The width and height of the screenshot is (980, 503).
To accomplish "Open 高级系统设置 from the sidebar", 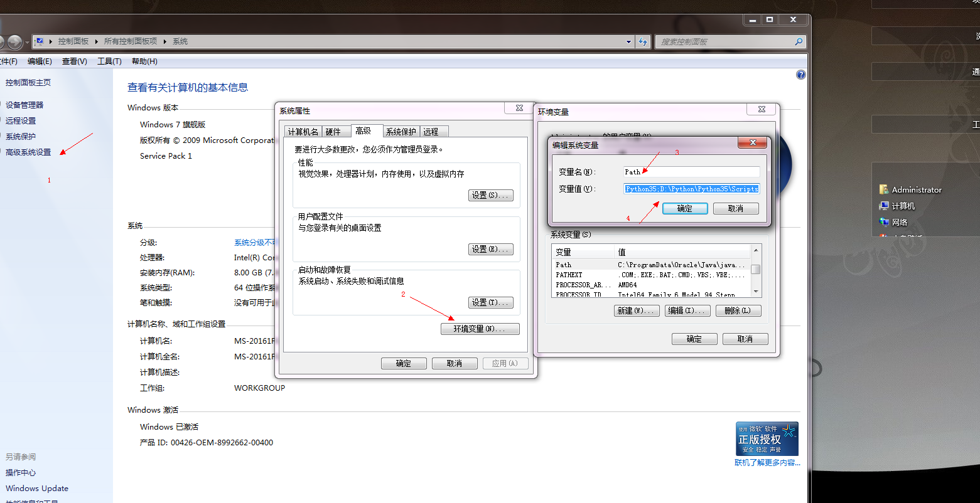I will pyautogui.click(x=28, y=152).
